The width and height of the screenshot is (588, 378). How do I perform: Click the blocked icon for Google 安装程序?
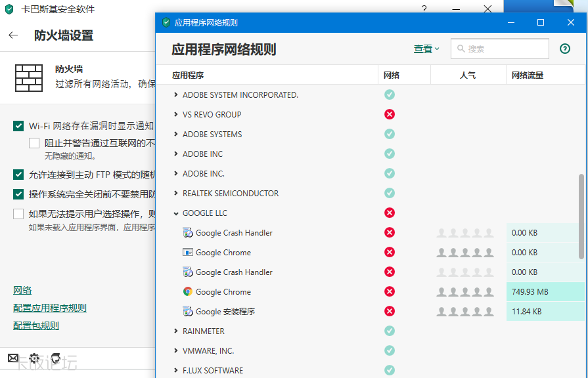coord(390,311)
